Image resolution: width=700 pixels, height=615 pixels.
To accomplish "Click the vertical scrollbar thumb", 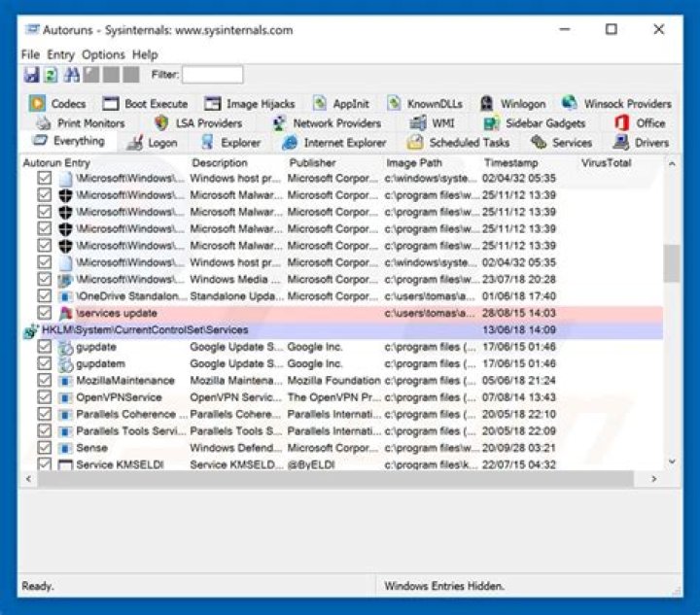I will (671, 262).
